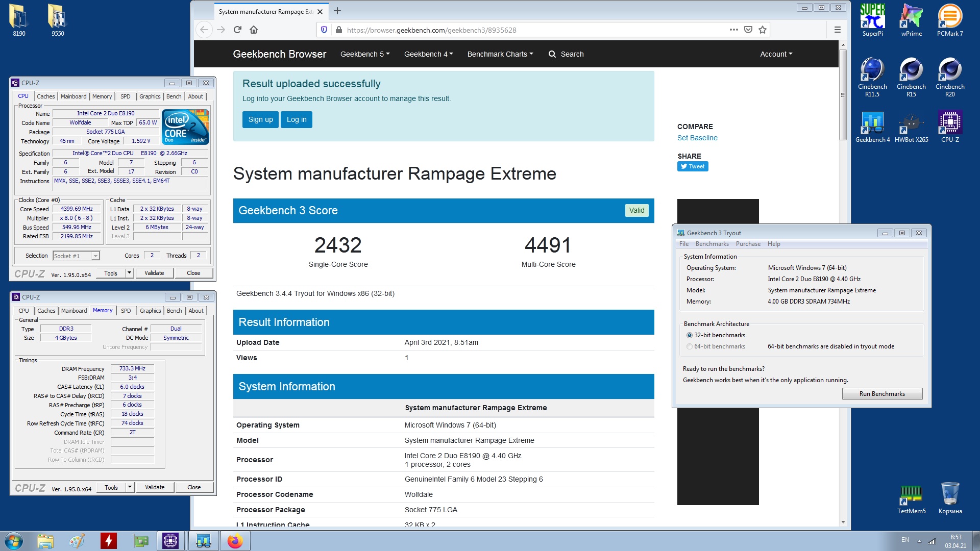Open the Benchmarks menu in Geekbench 3
The width and height of the screenshot is (980, 551).
(x=712, y=244)
